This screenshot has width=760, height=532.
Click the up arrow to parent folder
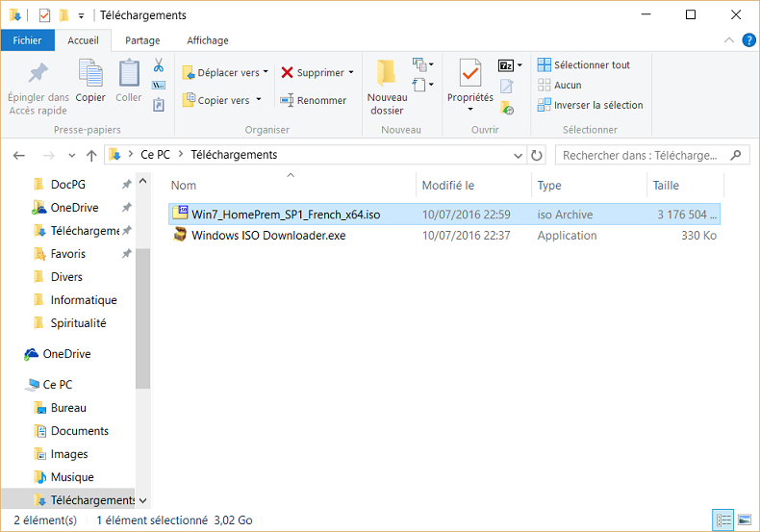point(91,155)
